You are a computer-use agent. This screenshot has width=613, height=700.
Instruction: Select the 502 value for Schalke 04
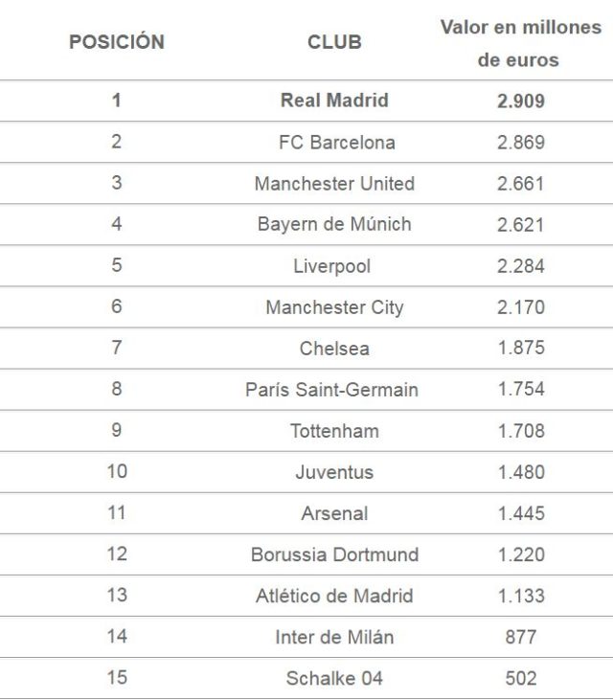click(x=521, y=678)
